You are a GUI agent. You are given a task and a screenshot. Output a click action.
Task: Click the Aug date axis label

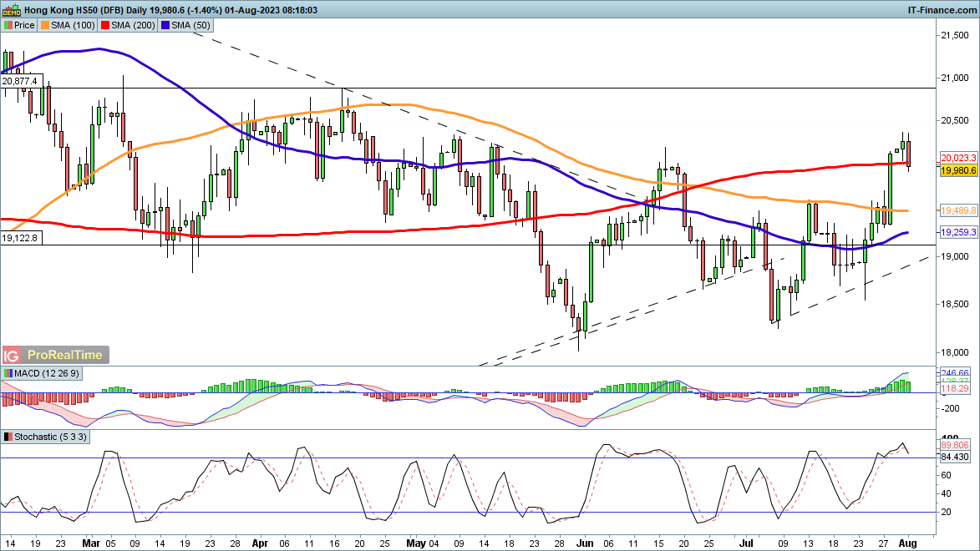point(907,543)
